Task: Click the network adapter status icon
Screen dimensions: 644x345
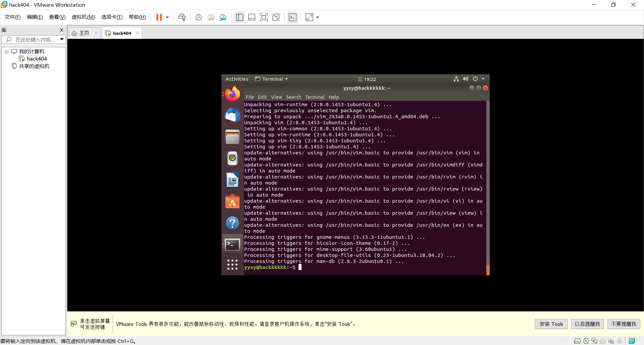Action: (594, 341)
